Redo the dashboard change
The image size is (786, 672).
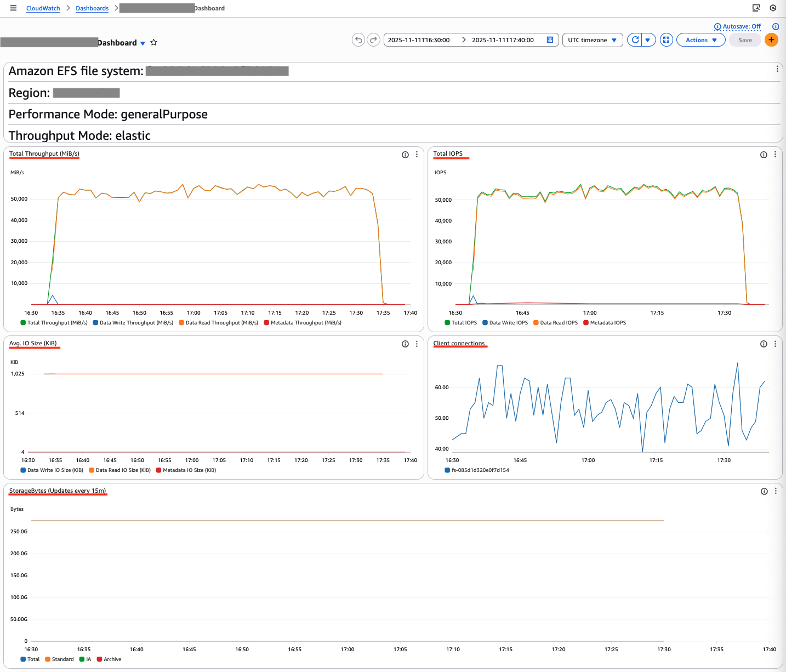point(374,39)
